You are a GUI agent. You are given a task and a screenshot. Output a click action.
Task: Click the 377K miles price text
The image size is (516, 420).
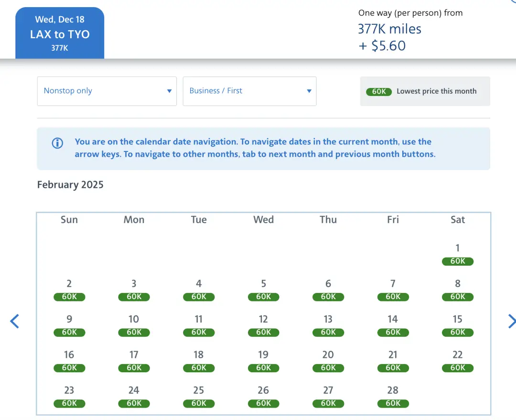[x=389, y=29]
